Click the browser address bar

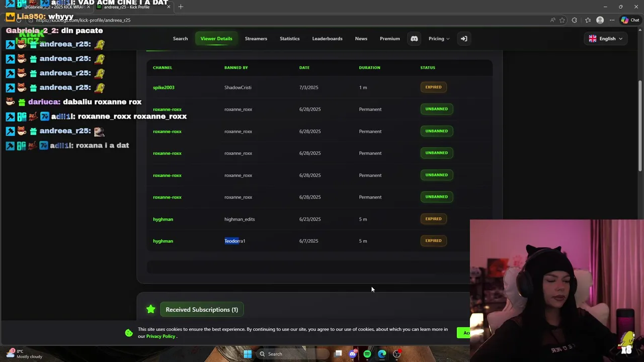[287, 20]
